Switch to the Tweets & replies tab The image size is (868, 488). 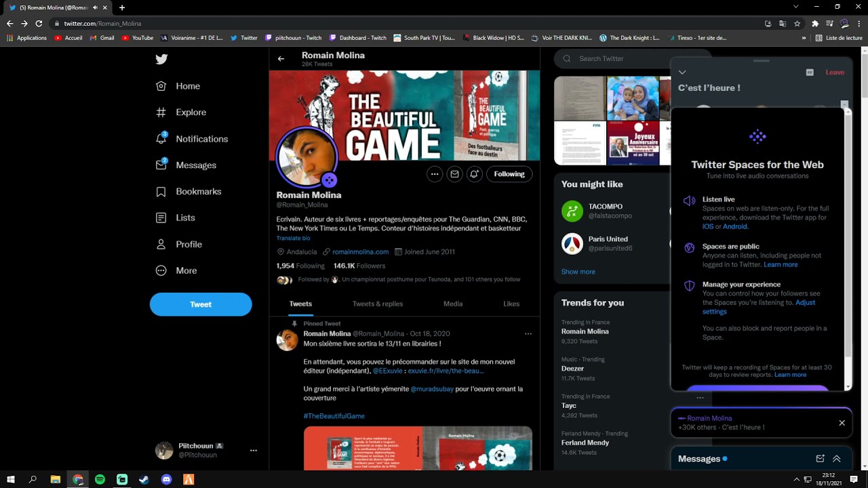378,304
